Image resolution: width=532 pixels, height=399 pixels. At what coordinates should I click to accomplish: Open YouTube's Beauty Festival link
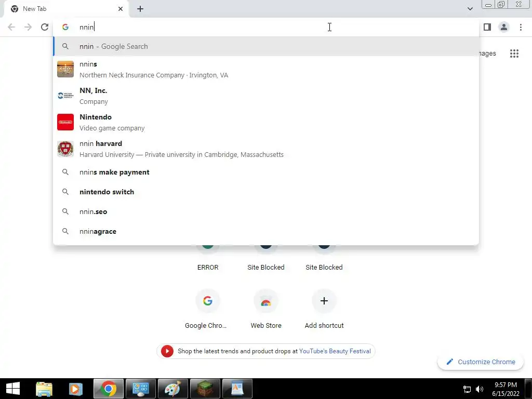(x=335, y=351)
